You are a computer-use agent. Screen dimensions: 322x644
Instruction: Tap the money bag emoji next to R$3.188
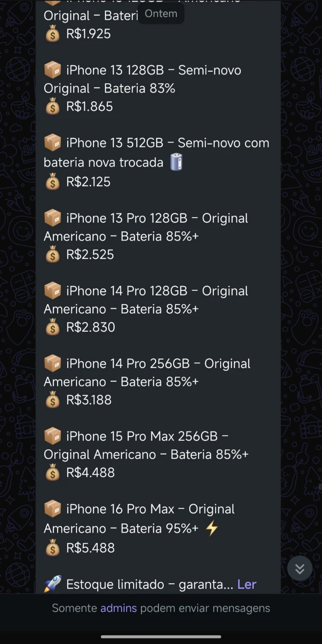53,400
